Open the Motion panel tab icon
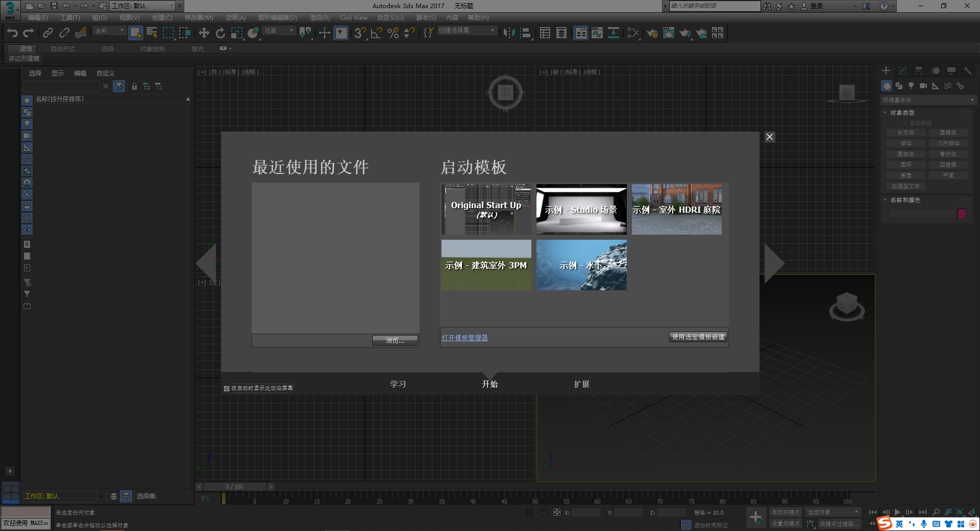This screenshot has height=531, width=980. click(x=935, y=71)
